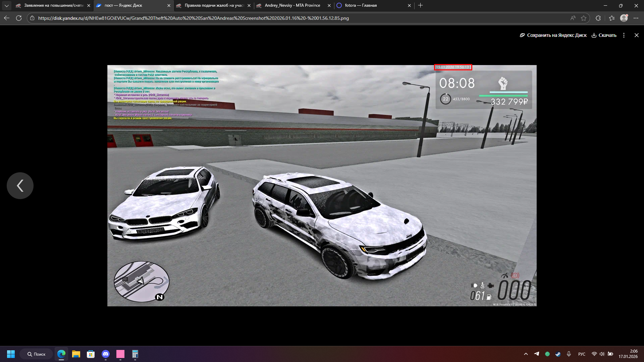The image size is (644, 362).
Task: Open a new browser tab
Action: [420, 5]
